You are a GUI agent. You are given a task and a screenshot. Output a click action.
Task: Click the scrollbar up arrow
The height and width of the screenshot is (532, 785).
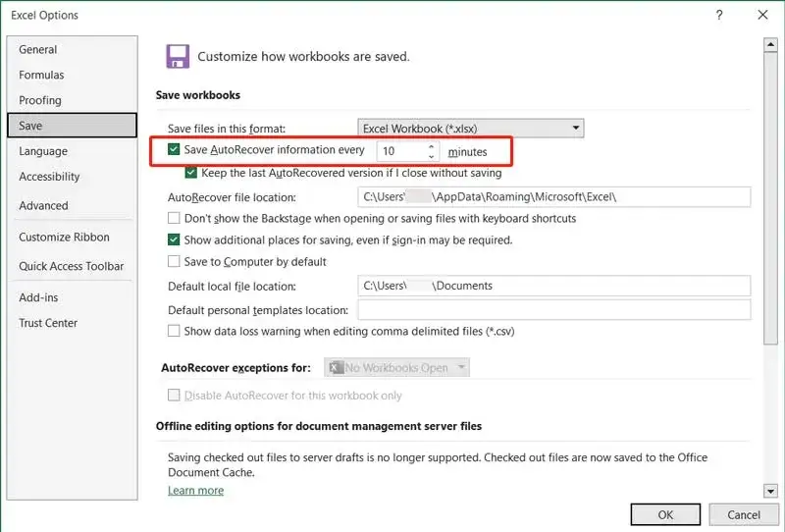click(770, 44)
